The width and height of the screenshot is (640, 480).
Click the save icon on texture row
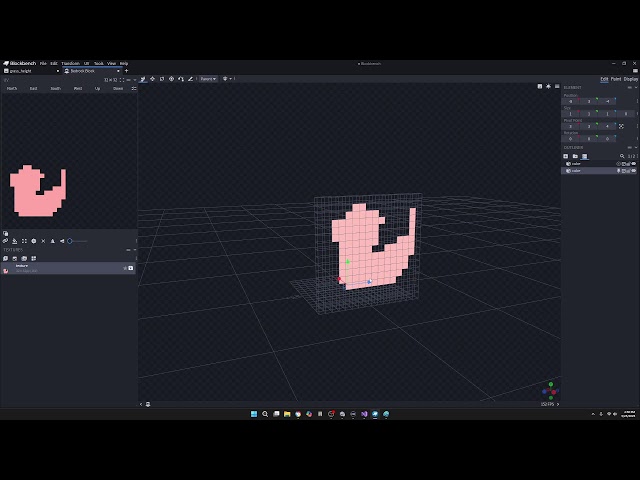[x=131, y=268]
